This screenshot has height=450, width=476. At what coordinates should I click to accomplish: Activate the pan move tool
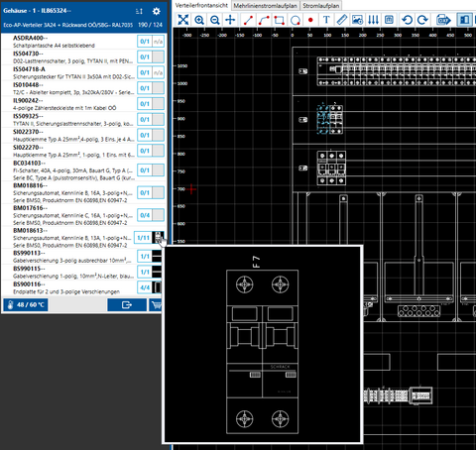(x=230, y=20)
